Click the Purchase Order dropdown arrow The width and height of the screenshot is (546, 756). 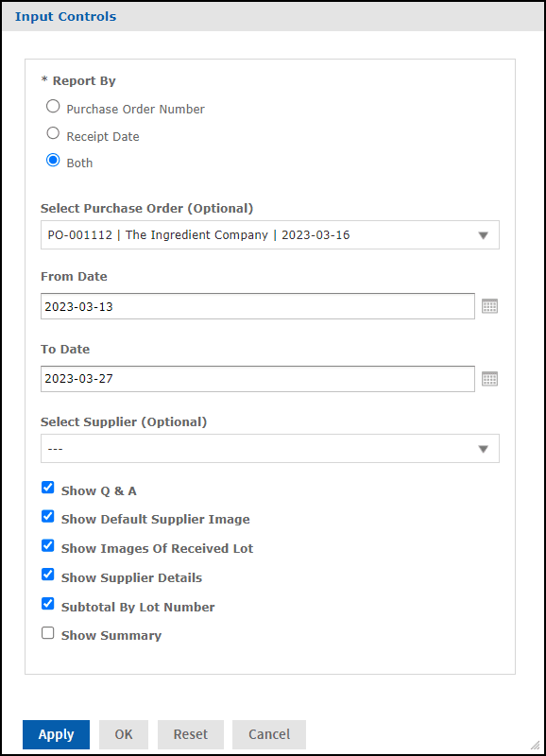485,234
